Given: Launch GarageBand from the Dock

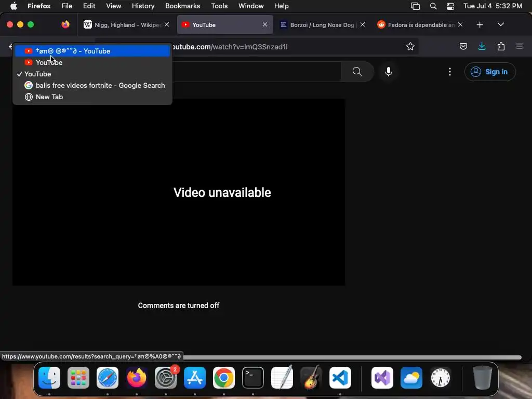Looking at the screenshot, I should (x=311, y=377).
